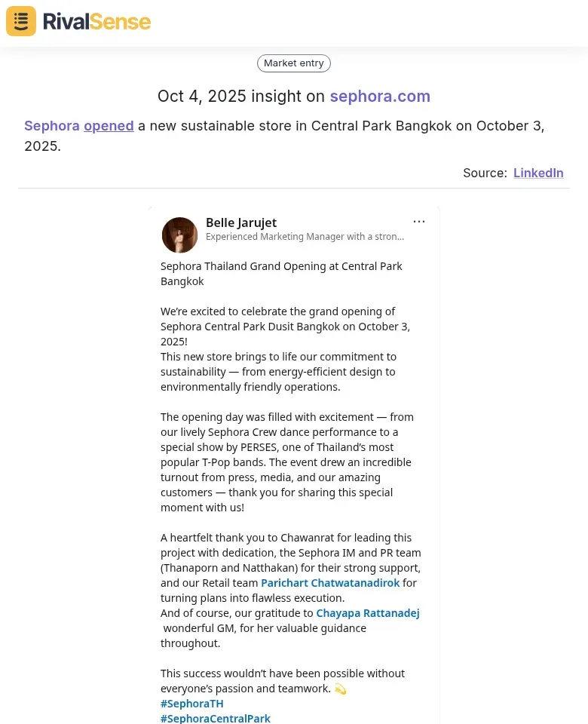Image resolution: width=588 pixels, height=724 pixels.
Task: Open the #SephoraTH hashtag
Action: point(192,704)
